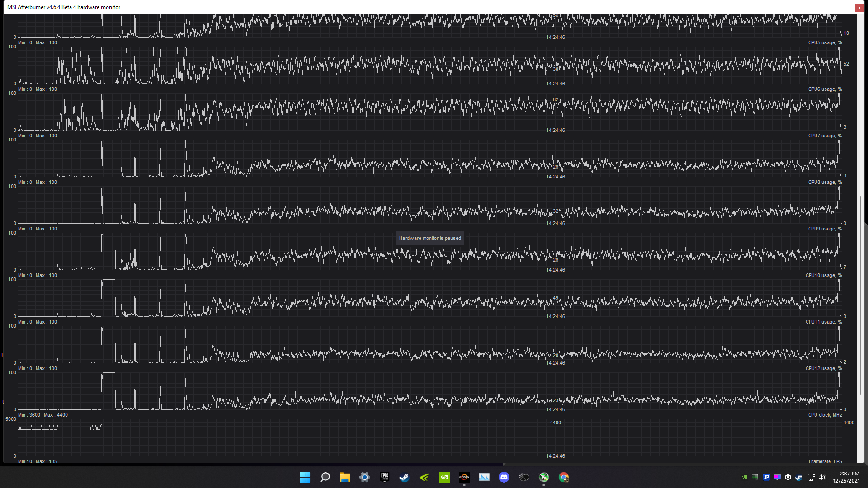The image size is (868, 488).
Task: Open Google Chrome from the taskbar
Action: coord(563,477)
